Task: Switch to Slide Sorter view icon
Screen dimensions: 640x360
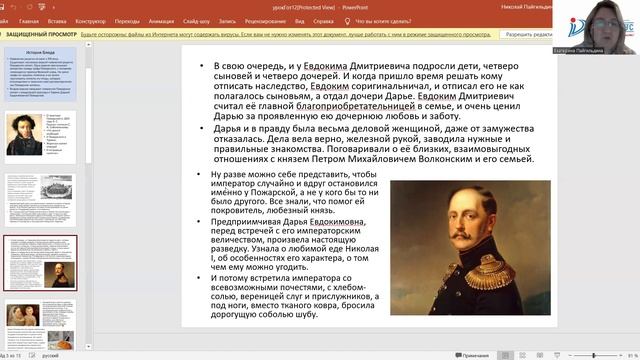Action: 522,356
